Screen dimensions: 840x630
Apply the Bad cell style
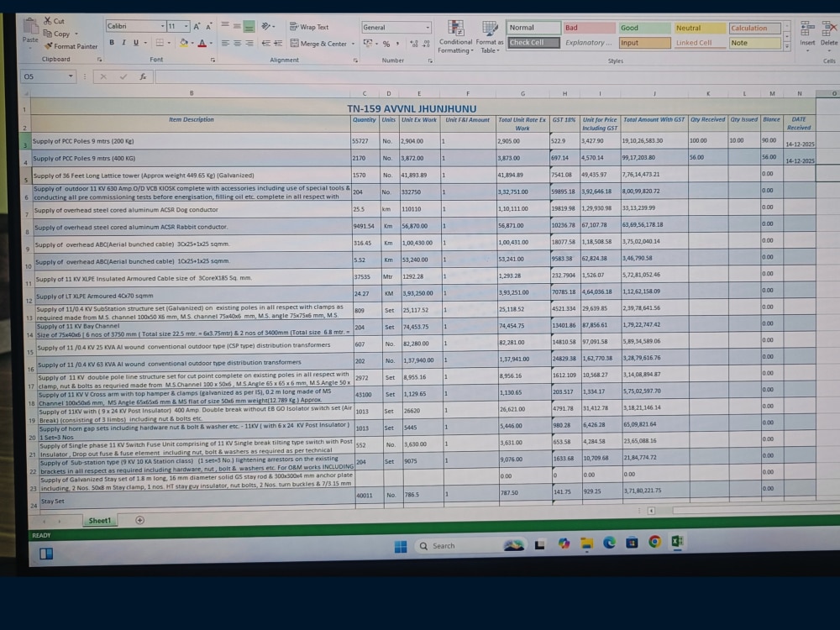coord(588,28)
